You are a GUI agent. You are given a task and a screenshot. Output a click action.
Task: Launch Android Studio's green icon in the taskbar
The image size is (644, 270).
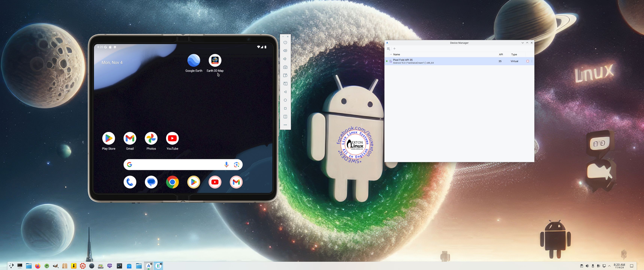(47, 266)
